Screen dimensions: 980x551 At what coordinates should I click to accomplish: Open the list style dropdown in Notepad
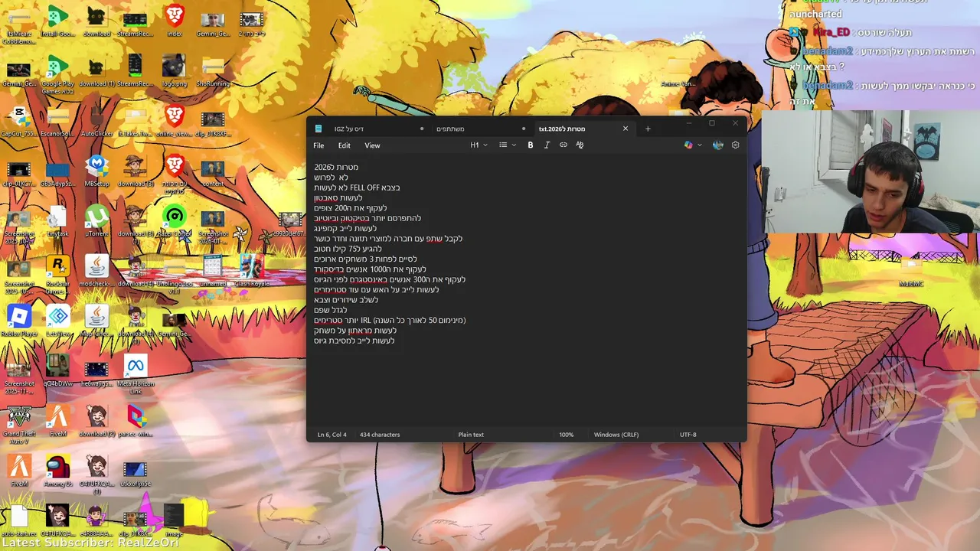tap(508, 145)
